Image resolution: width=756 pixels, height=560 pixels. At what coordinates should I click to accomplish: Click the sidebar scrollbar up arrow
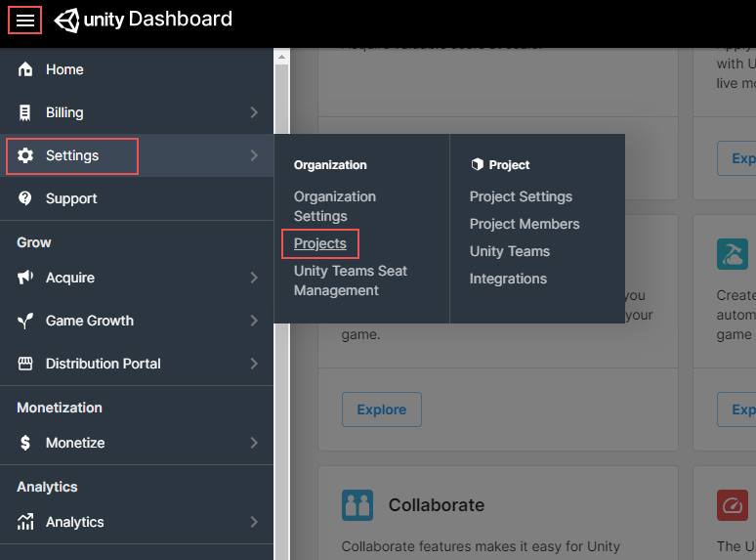tap(281, 57)
